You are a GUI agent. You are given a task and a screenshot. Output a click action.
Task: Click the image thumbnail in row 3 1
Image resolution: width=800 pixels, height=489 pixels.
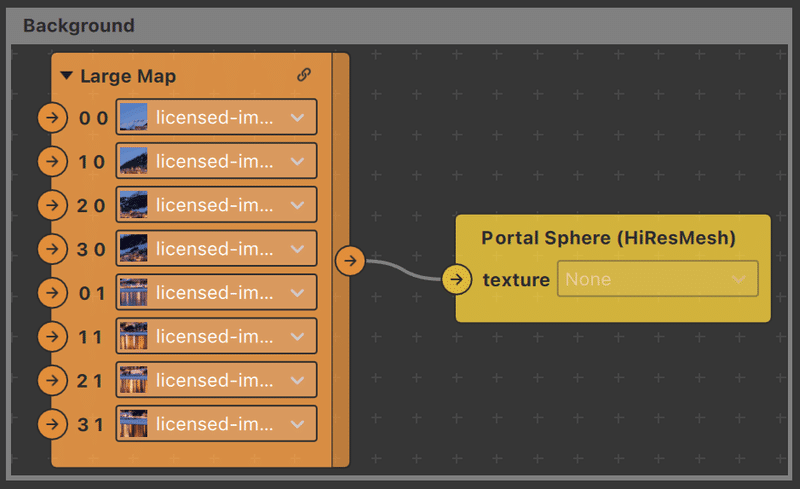[134, 424]
